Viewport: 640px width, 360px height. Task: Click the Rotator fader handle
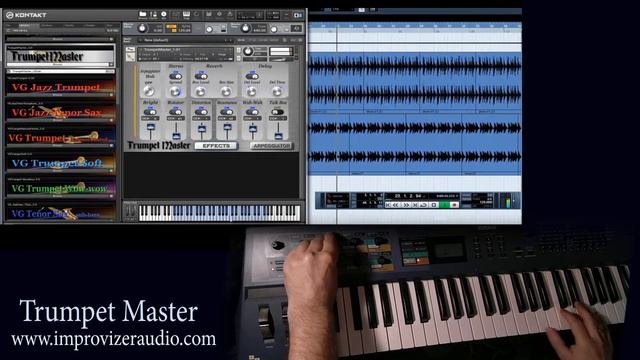[176, 135]
